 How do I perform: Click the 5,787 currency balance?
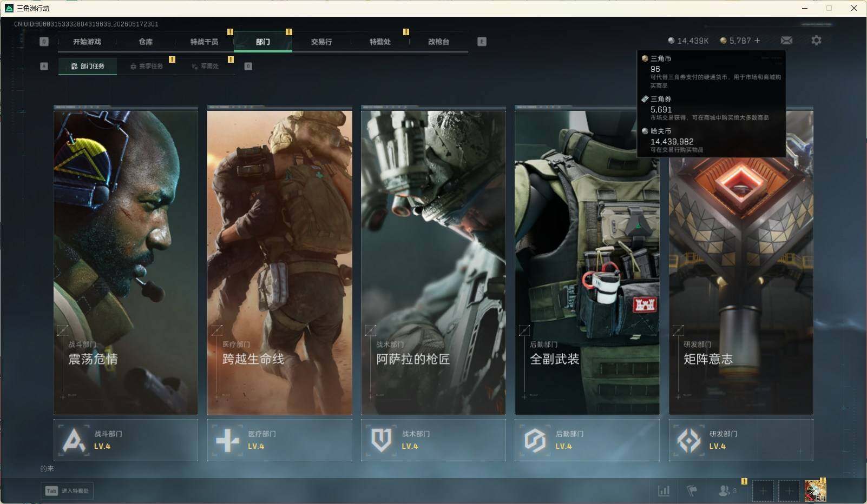735,41
